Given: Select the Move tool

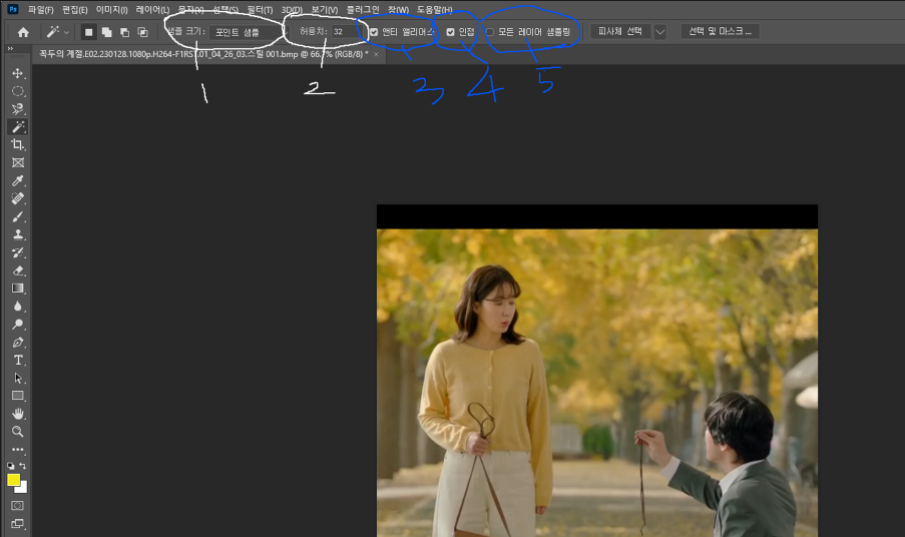Looking at the screenshot, I should pyautogui.click(x=18, y=73).
